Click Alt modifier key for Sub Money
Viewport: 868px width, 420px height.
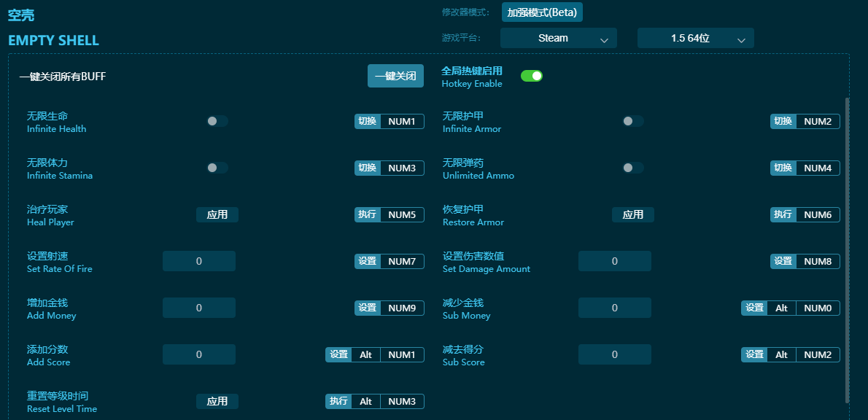click(782, 308)
